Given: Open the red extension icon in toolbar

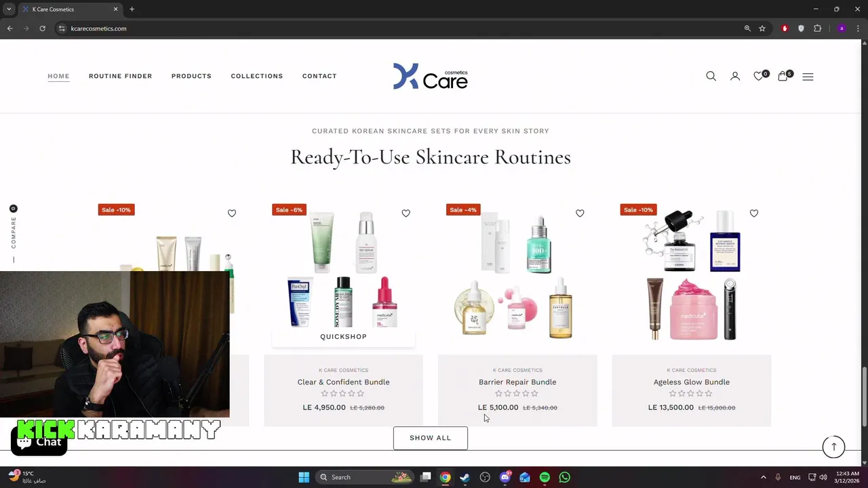Looking at the screenshot, I should click(x=785, y=28).
